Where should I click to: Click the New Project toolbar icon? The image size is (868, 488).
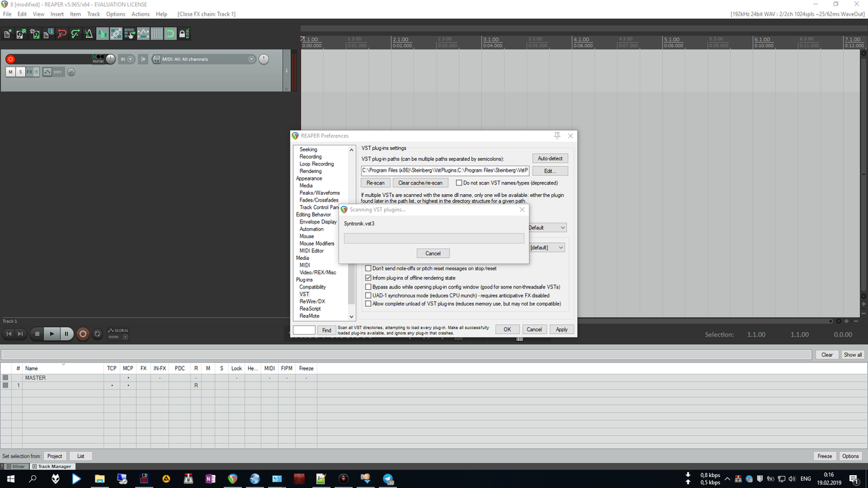tap(7, 33)
